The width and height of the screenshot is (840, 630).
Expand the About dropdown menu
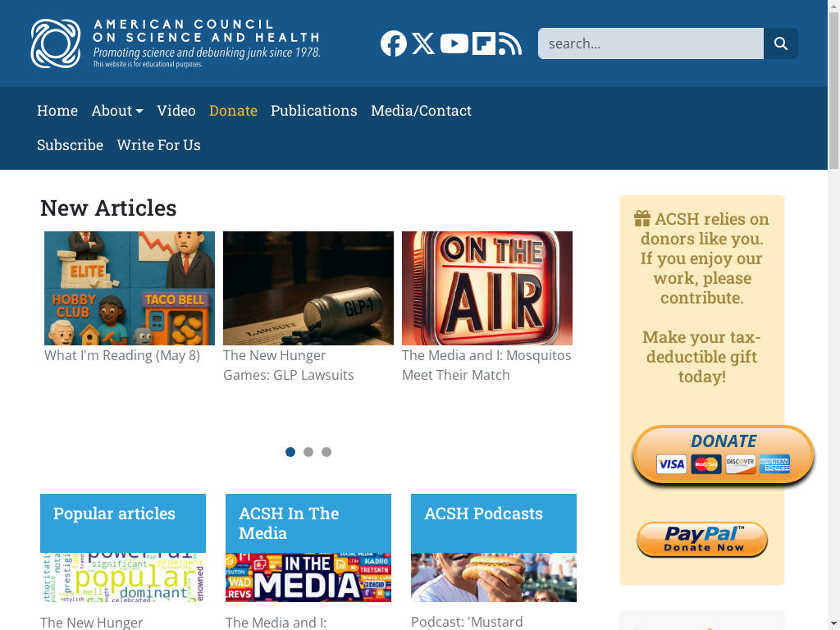pyautogui.click(x=117, y=111)
